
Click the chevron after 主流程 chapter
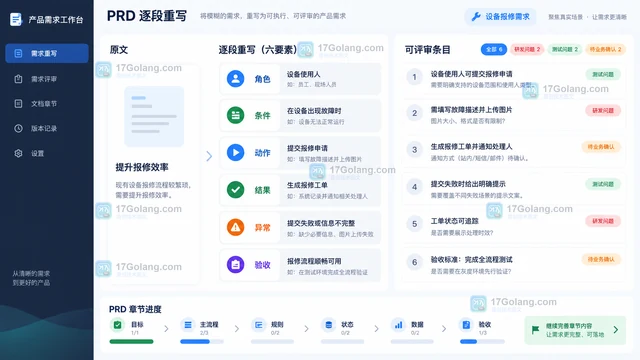coord(237,329)
